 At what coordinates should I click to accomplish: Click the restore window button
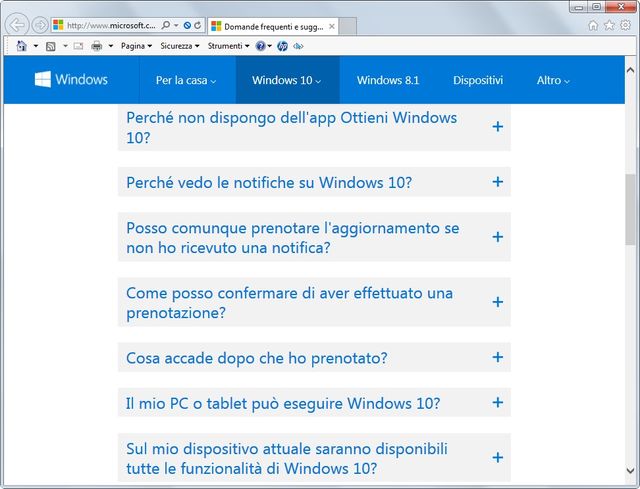[596, 7]
